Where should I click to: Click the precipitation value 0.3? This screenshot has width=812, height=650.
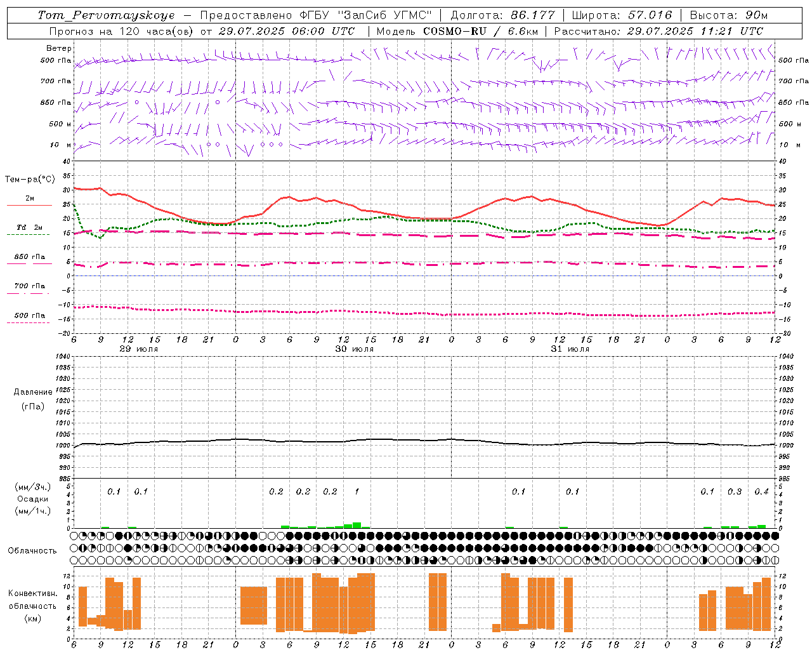tap(735, 492)
